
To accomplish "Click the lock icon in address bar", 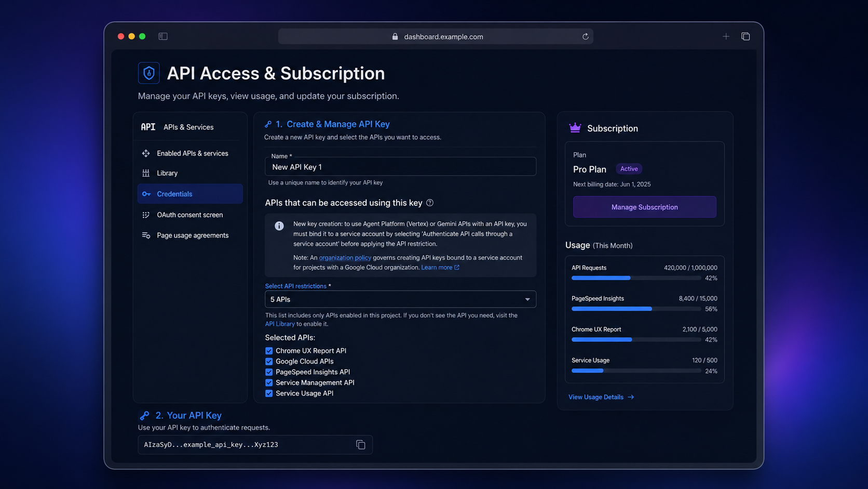I will [x=395, y=36].
